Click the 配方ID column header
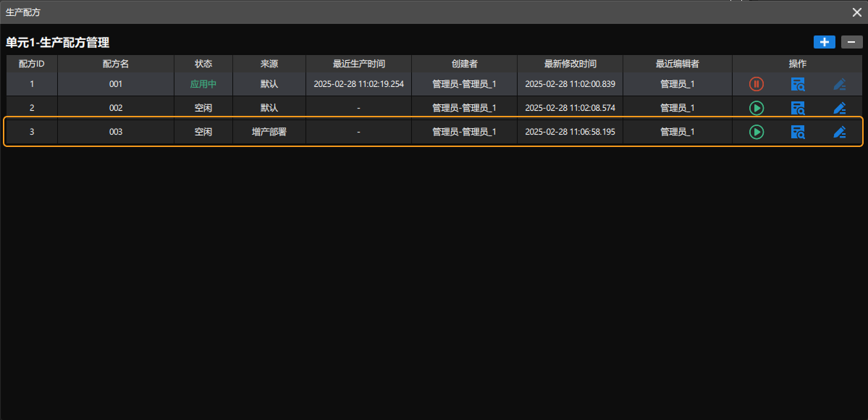 pyautogui.click(x=30, y=63)
